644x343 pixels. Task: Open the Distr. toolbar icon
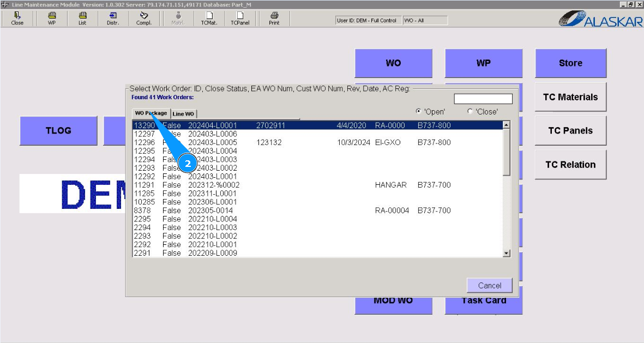[x=113, y=19]
